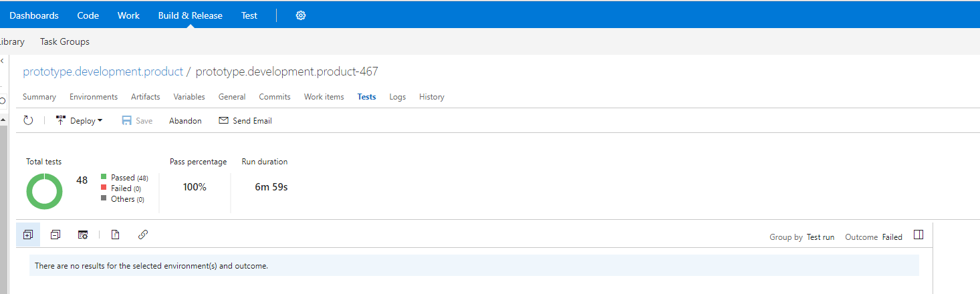Open the Code hub

[88, 15]
